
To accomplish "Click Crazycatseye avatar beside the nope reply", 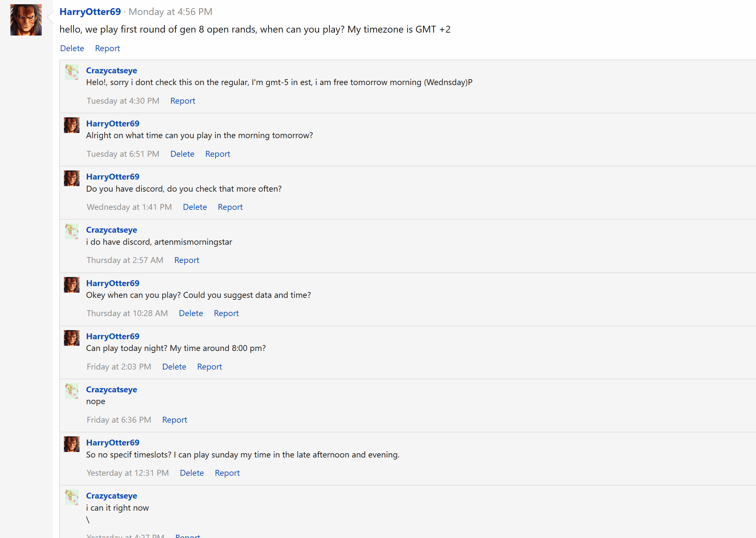I will click(x=72, y=391).
